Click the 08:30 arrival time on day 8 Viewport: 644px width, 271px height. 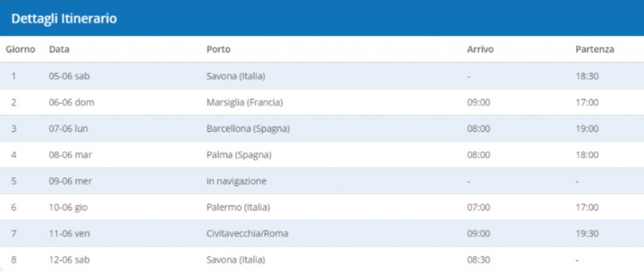pos(479,260)
